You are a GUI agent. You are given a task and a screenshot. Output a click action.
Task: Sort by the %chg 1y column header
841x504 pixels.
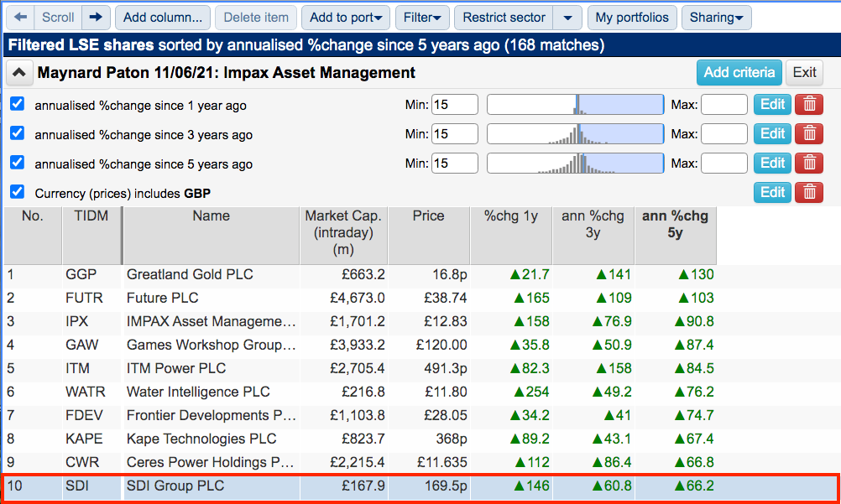coord(510,236)
